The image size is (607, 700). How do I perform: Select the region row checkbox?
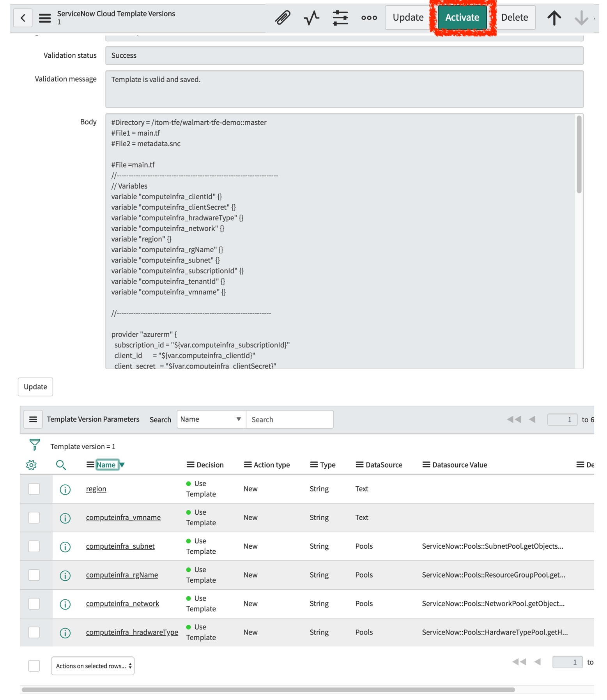point(34,489)
